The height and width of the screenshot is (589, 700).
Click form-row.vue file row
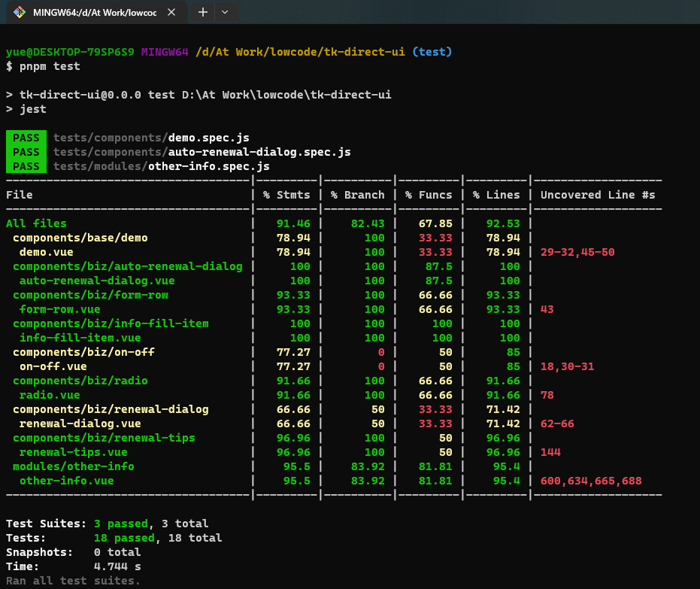[60, 309]
